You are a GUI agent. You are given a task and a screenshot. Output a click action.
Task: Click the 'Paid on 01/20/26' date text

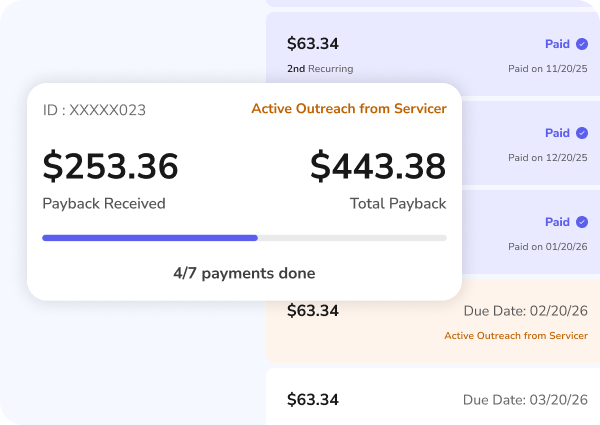(547, 247)
